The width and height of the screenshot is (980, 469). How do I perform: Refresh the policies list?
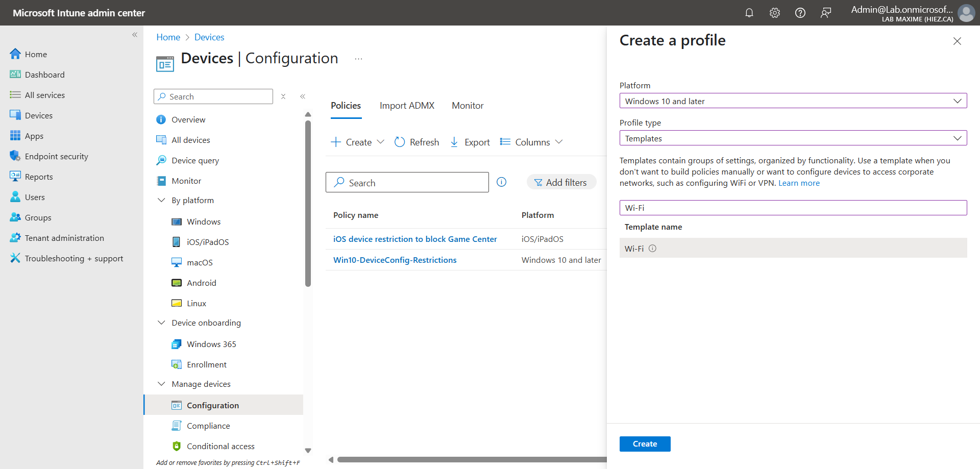pyautogui.click(x=416, y=142)
